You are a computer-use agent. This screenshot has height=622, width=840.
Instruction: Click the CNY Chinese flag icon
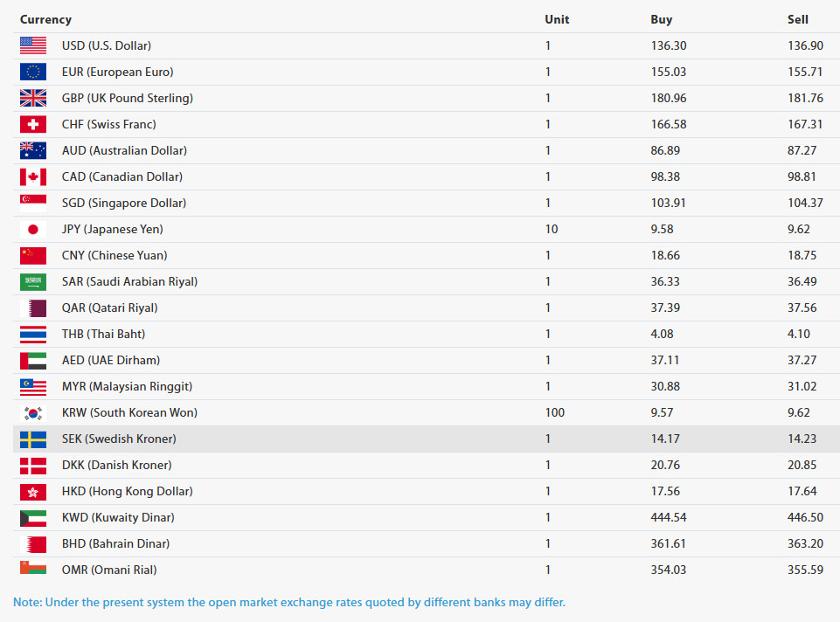coord(32,255)
